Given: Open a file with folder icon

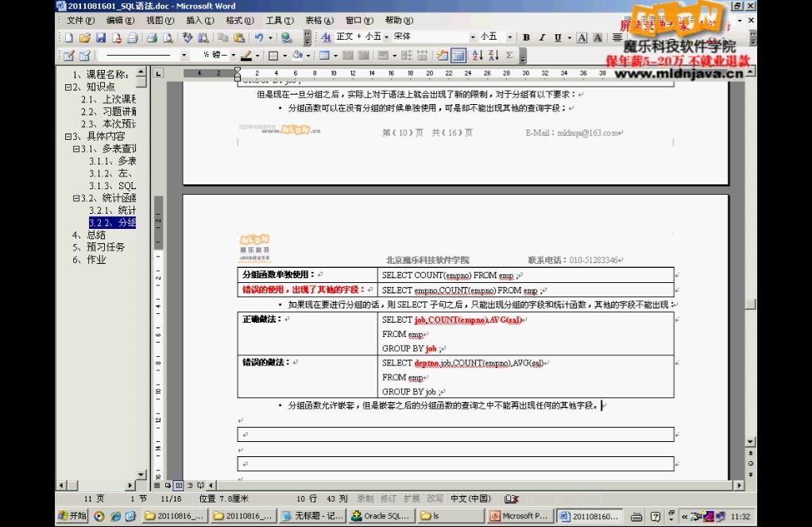Looking at the screenshot, I should (x=85, y=37).
